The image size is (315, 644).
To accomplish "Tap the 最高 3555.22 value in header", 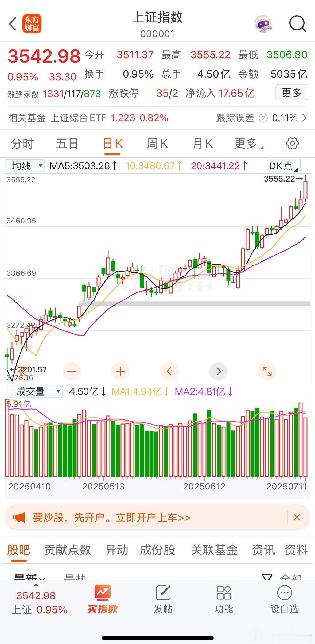I will tap(211, 55).
